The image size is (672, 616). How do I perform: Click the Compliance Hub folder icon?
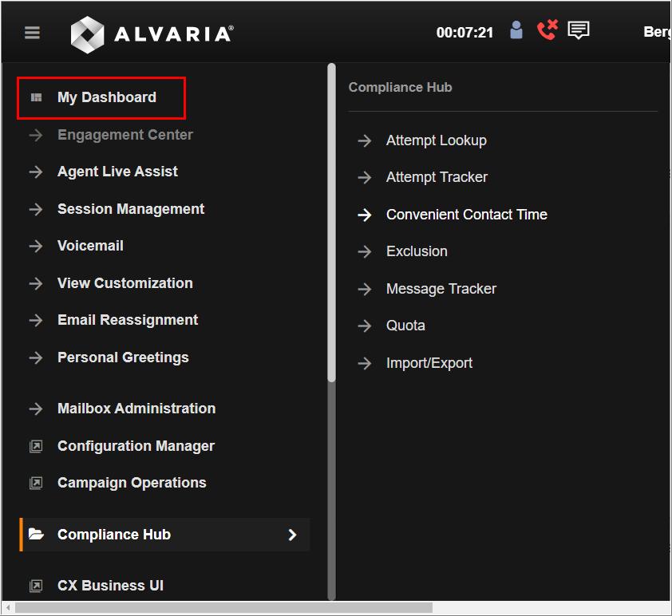click(36, 535)
